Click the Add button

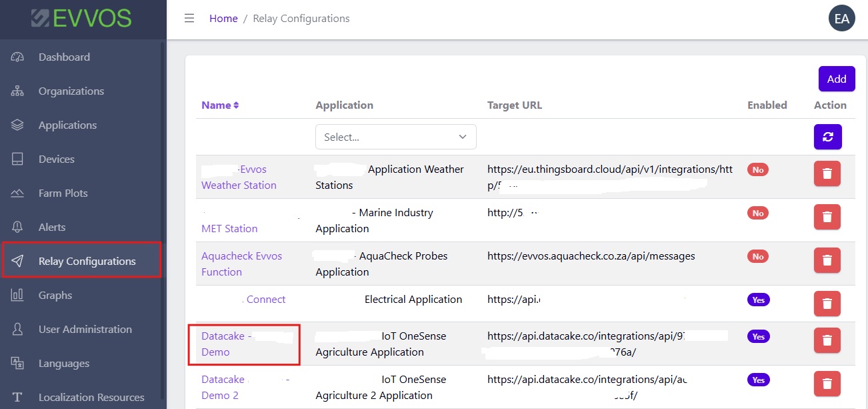click(836, 79)
